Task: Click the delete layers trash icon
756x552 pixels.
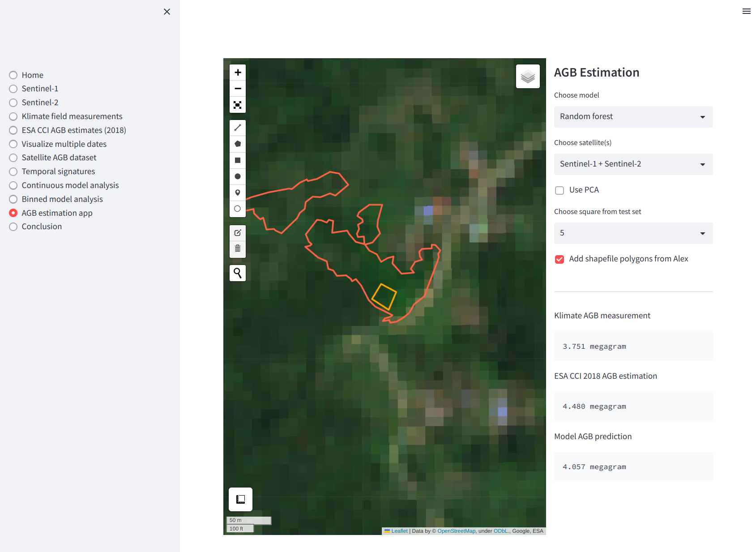Action: coord(238,249)
